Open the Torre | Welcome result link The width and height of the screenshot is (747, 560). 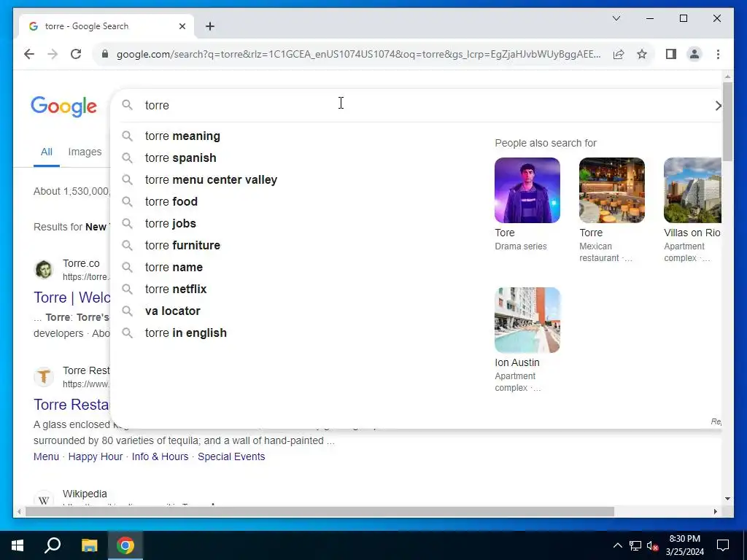[72, 297]
